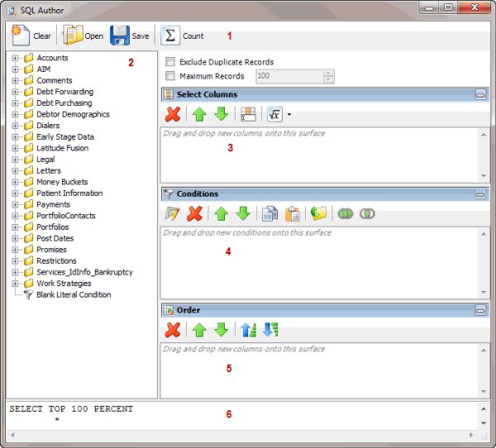
Task: Save the query with the Save button
Action: (130, 36)
